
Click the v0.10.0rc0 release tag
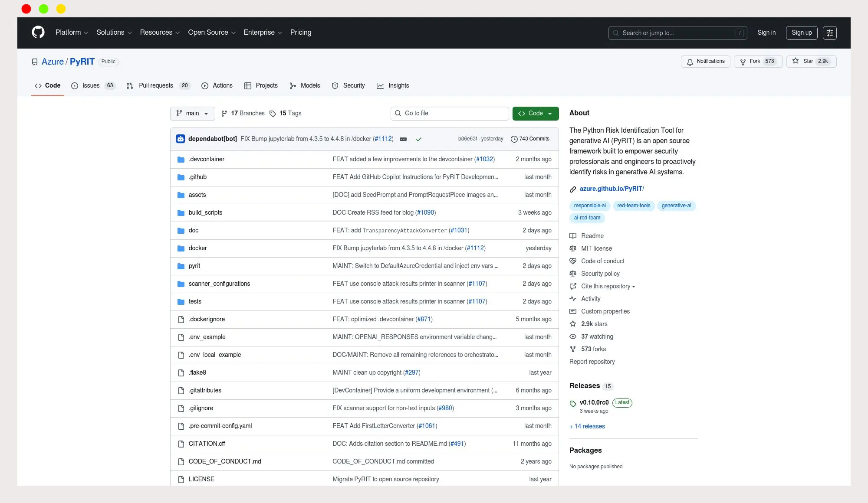tap(594, 402)
